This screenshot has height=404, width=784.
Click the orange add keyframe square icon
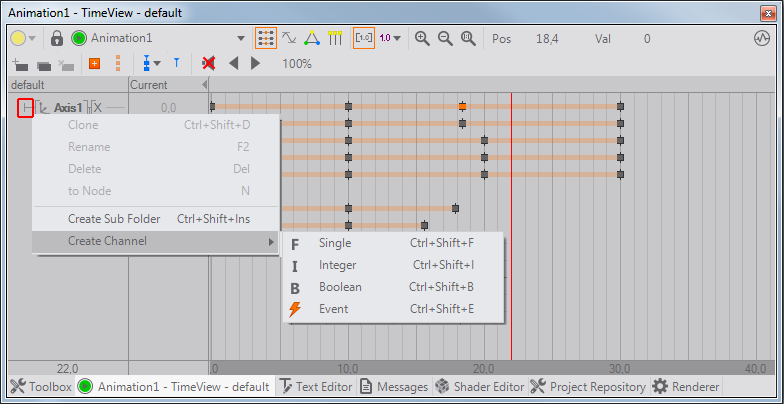click(95, 63)
